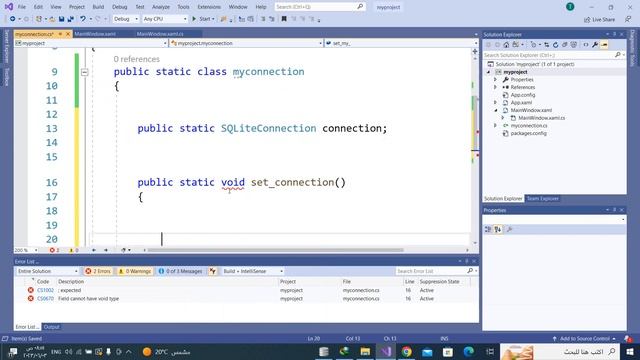Screen dimensions: 640x360
Task: Switch to the MainWindow.xaml tab
Action: click(x=95, y=34)
